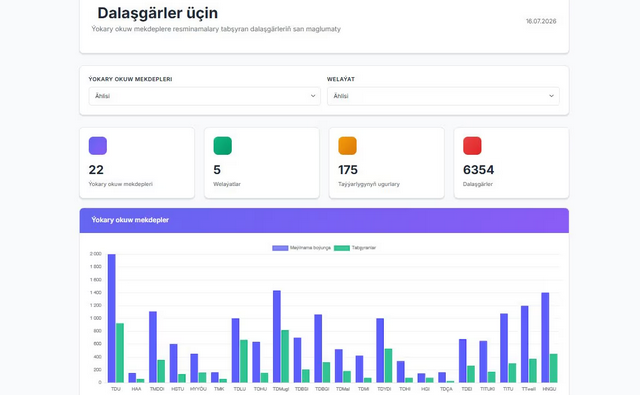This screenshot has height=395, width=640.
Task: Click the chevron of the Ýokary okuw mekdepleri select
Action: [x=313, y=96]
